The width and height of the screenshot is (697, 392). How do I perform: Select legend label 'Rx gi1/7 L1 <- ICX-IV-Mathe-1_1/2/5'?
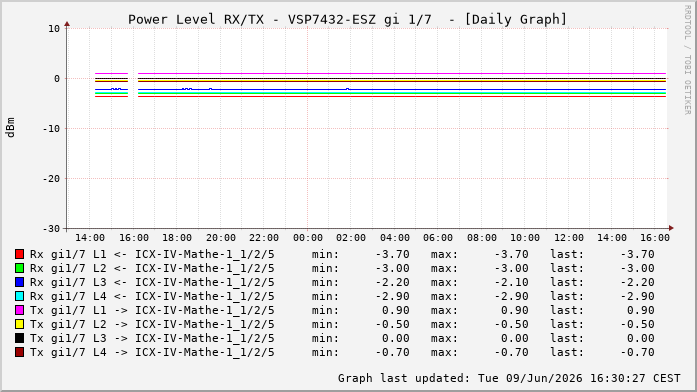point(152,255)
